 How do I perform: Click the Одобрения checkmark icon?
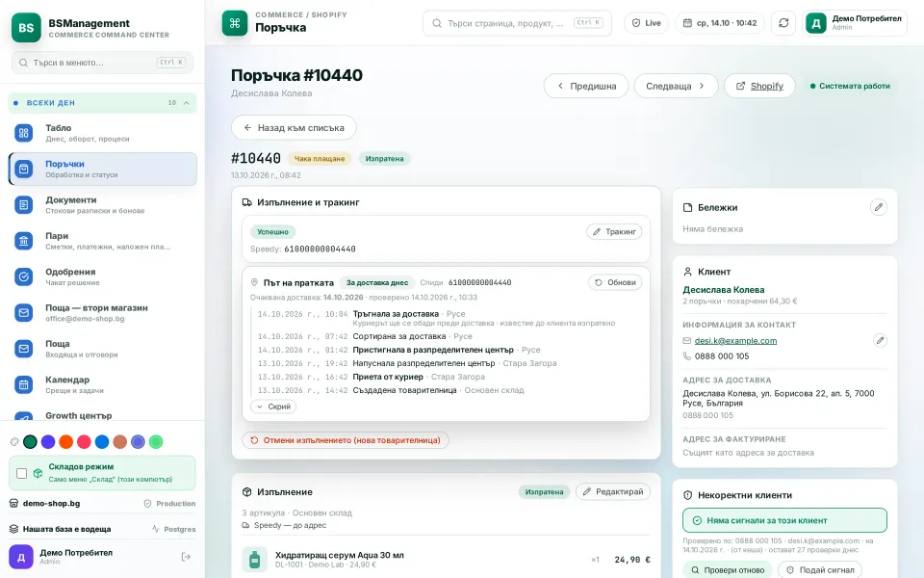(23, 276)
